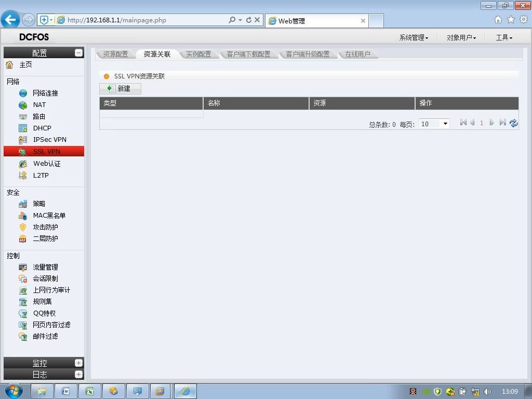Open browser favorites star icon
Viewport: 532px width, 399px height.
[x=511, y=20]
